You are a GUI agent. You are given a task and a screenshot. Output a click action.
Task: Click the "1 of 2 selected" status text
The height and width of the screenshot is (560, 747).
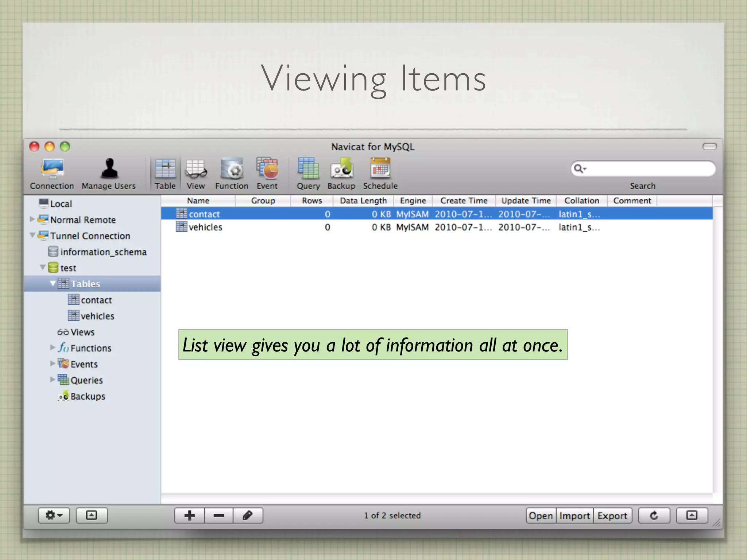pos(392,515)
